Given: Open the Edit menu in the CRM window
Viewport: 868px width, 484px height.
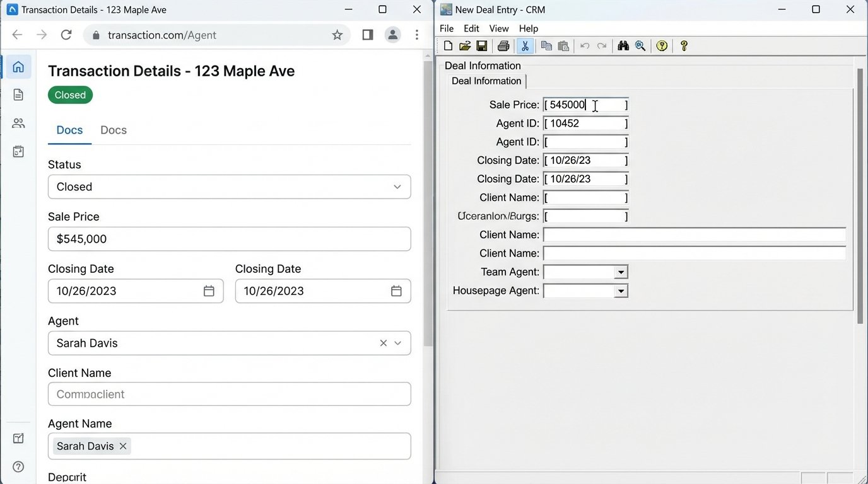Looking at the screenshot, I should click(471, 28).
